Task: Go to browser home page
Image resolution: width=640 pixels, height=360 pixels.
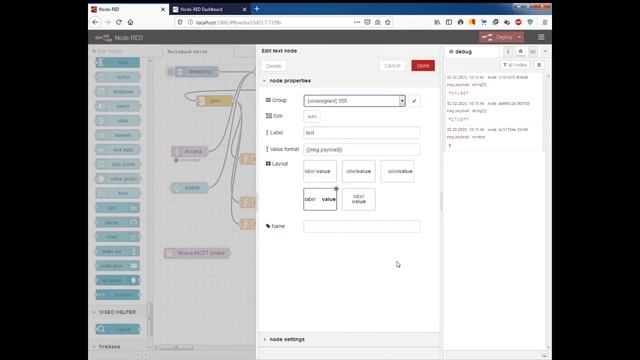Action: pyautogui.click(x=130, y=22)
